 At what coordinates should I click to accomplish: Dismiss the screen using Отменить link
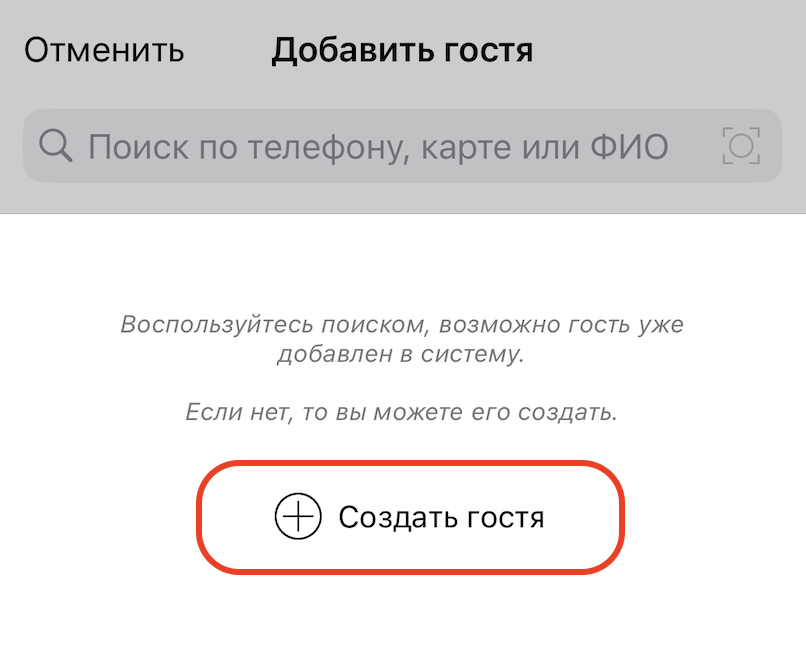tap(104, 50)
